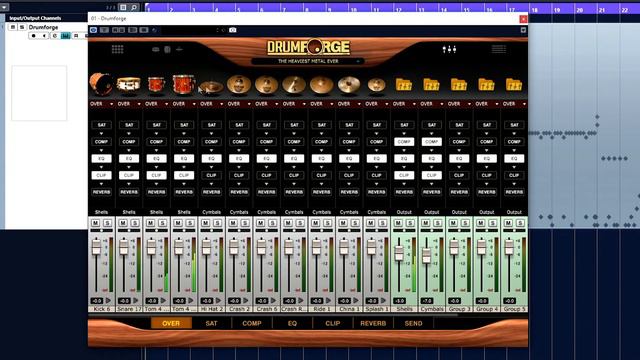This screenshot has height=360, width=640.
Task: Open the Group 3 folder icon
Action: coord(459,84)
